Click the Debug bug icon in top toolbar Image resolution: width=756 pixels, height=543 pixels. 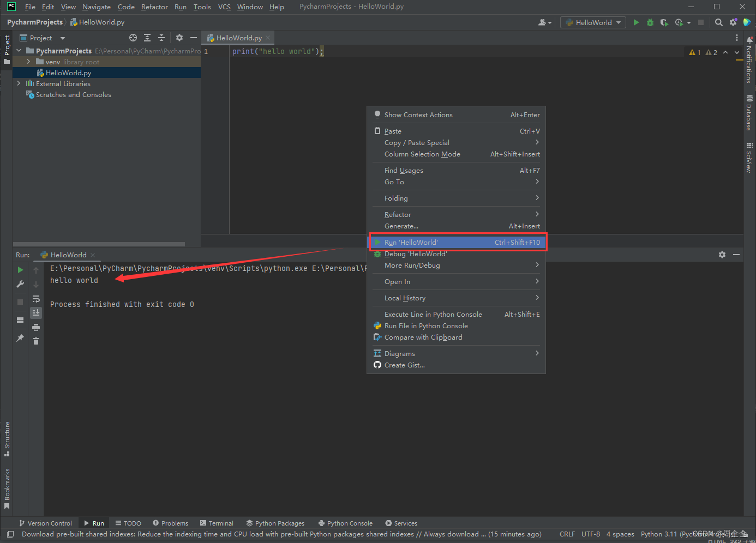[x=650, y=22]
